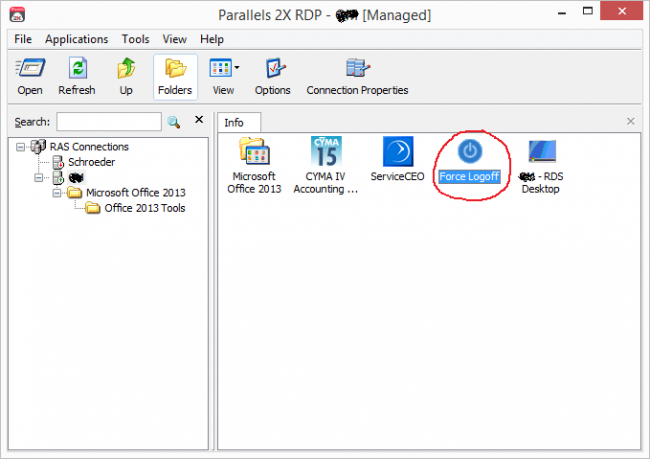Select the Microsoft Office 2013 folder icon in the right pane
Screen dimensions: 650x459
click(254, 152)
